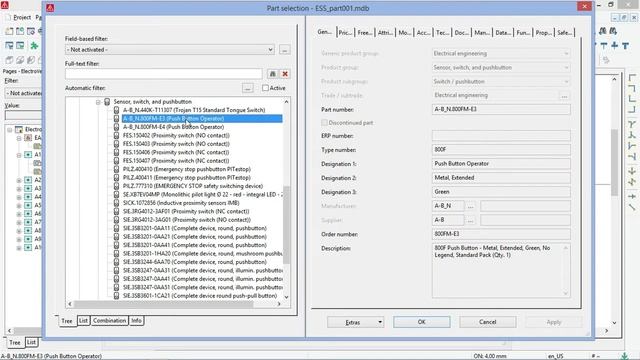Select SIE.3SB3601-1CA21 push-pull button part
Image resolution: width=640 pixels, height=360 pixels.
[200, 296]
